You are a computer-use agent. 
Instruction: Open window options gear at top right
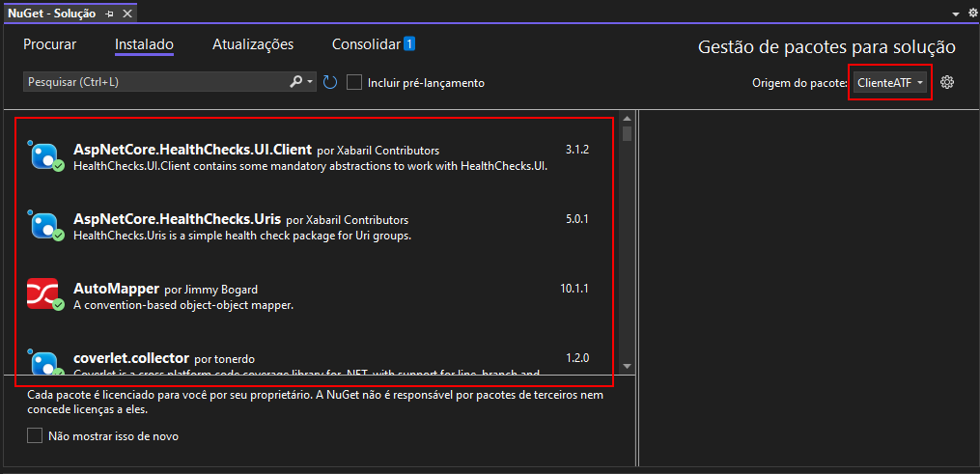(972, 14)
